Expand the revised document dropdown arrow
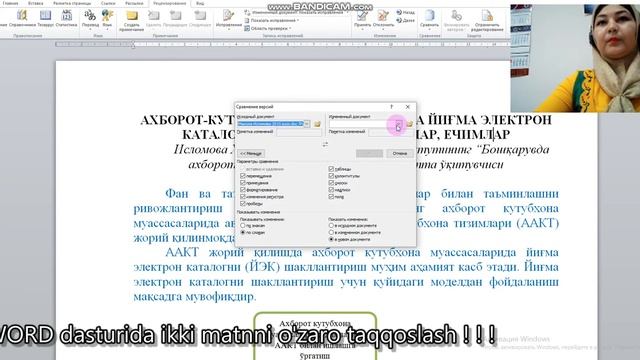Screen dimensions: 640x360 pos(398,124)
